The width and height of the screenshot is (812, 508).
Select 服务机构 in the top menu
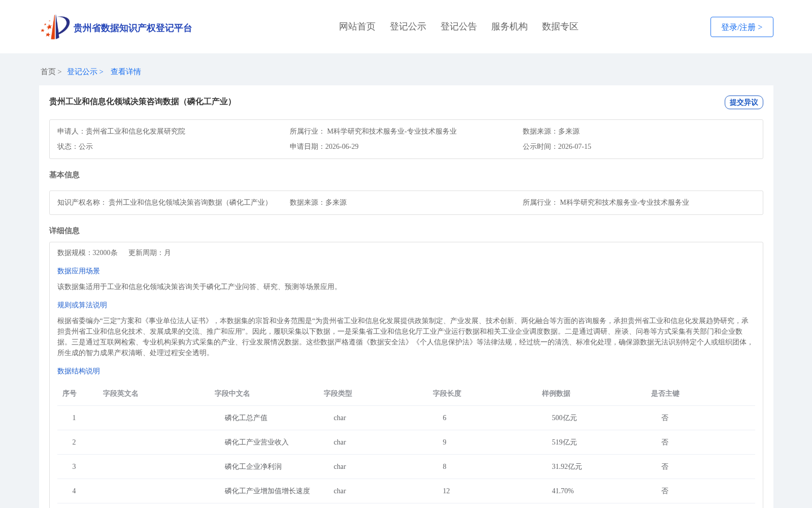point(510,26)
